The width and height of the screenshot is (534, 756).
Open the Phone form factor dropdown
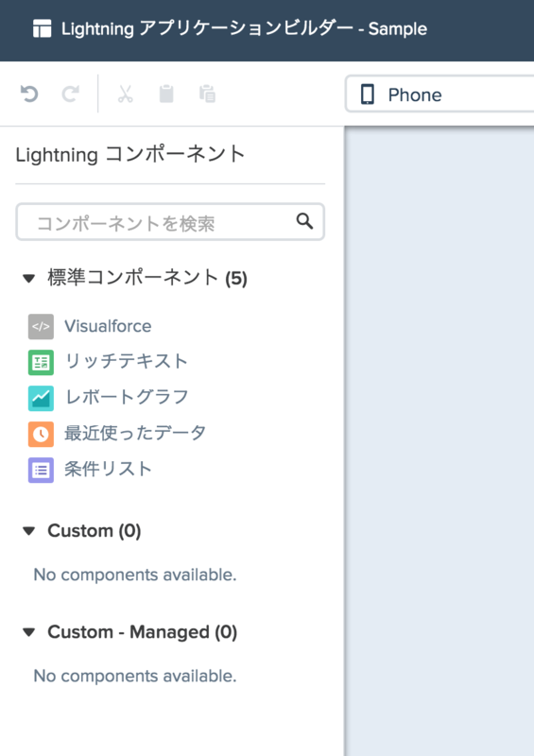(x=439, y=94)
